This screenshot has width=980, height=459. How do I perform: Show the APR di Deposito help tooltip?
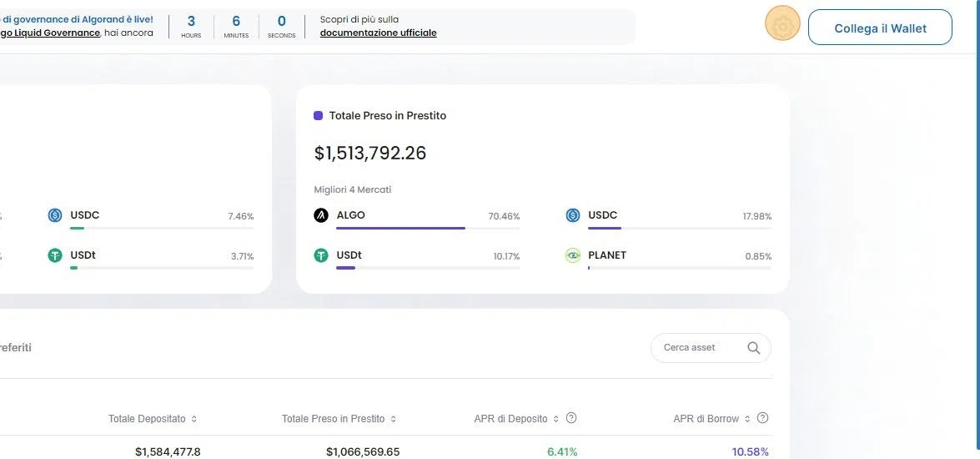pyautogui.click(x=571, y=418)
